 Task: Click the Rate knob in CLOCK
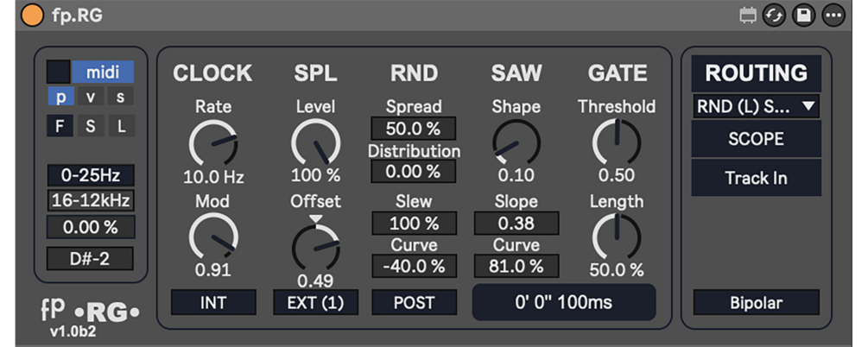[213, 142]
